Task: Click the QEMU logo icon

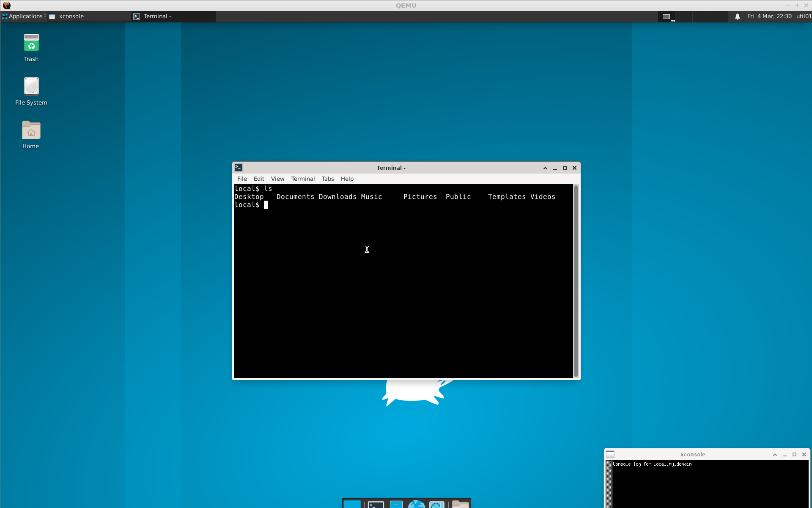Action: (x=7, y=6)
